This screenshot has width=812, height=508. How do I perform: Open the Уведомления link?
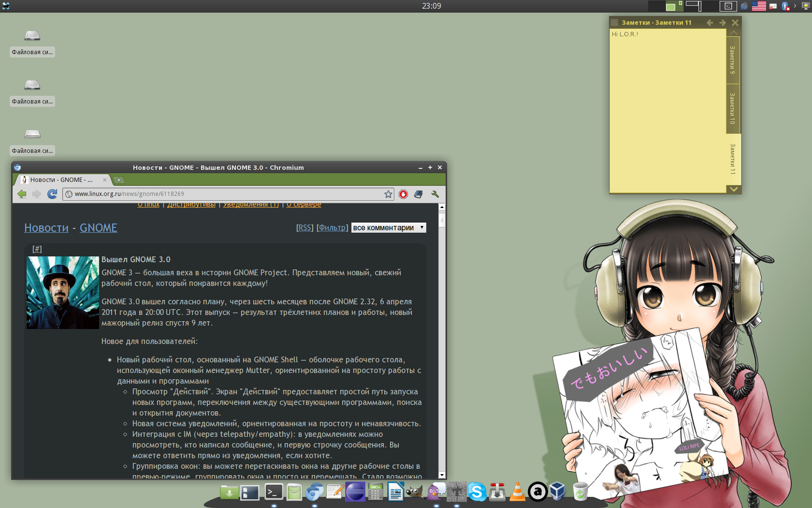(x=251, y=205)
